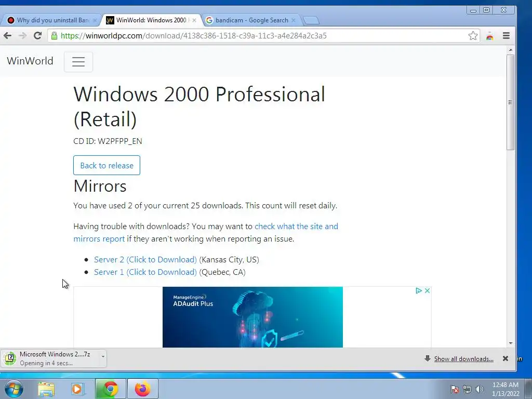Click the page scrollbar down arrow
Viewport: 532px width, 399px height.
point(511,343)
